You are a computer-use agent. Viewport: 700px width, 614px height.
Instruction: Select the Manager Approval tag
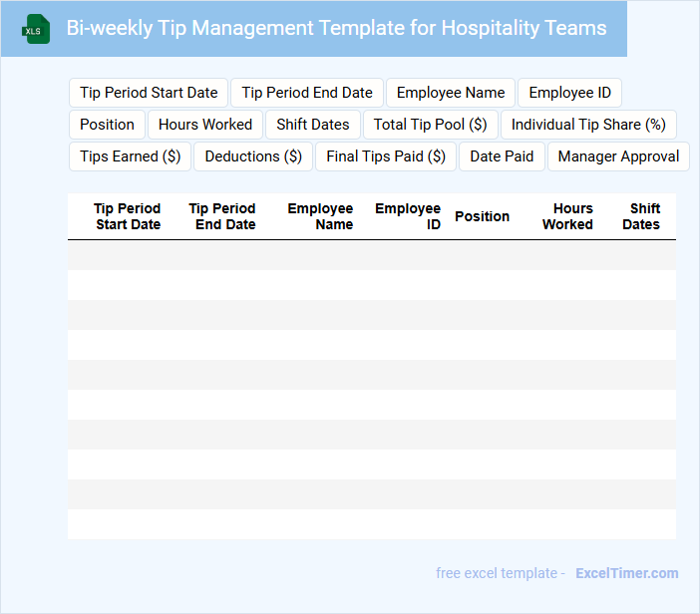coord(618,156)
